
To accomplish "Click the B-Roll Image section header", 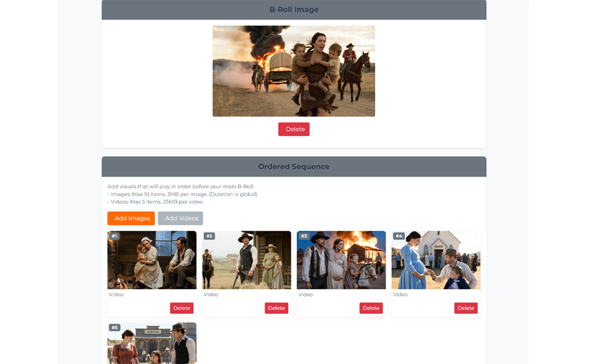I will 294,10.
